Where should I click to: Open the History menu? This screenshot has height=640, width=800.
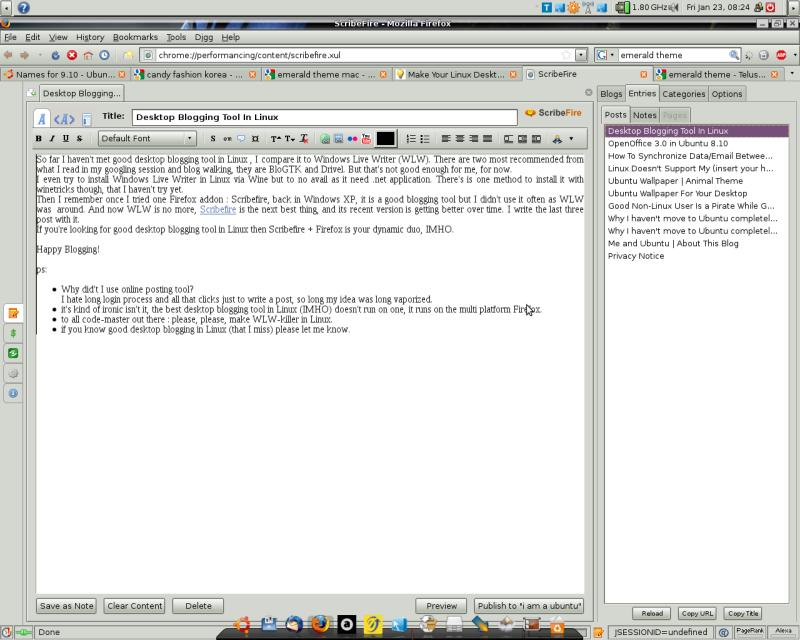pos(90,37)
